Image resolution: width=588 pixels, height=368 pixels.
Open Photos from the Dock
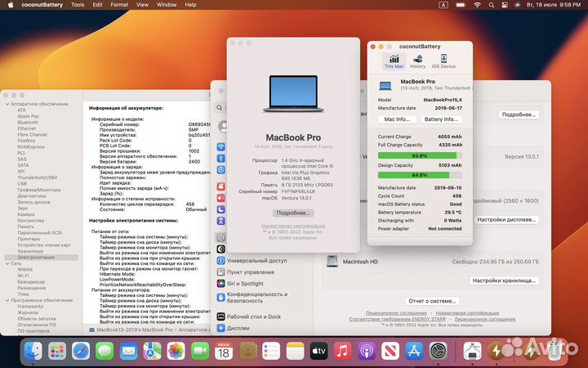tap(176, 351)
